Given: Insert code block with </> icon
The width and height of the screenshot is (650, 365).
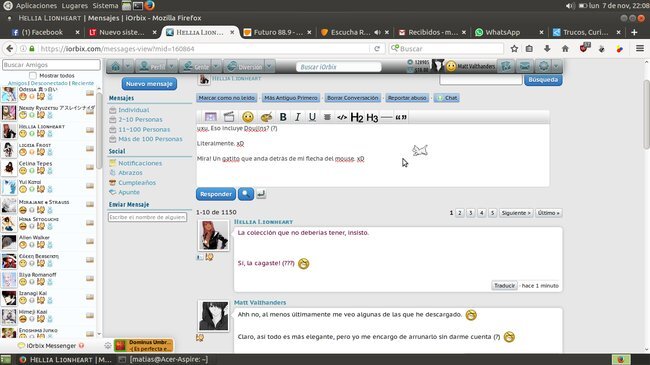Looking at the screenshot, I should point(342,117).
